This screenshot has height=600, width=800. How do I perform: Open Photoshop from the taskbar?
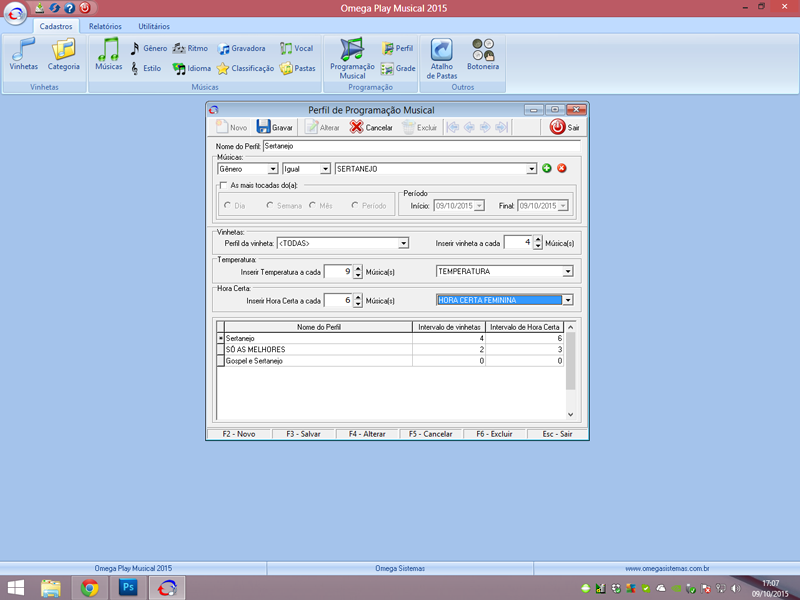coord(128,588)
